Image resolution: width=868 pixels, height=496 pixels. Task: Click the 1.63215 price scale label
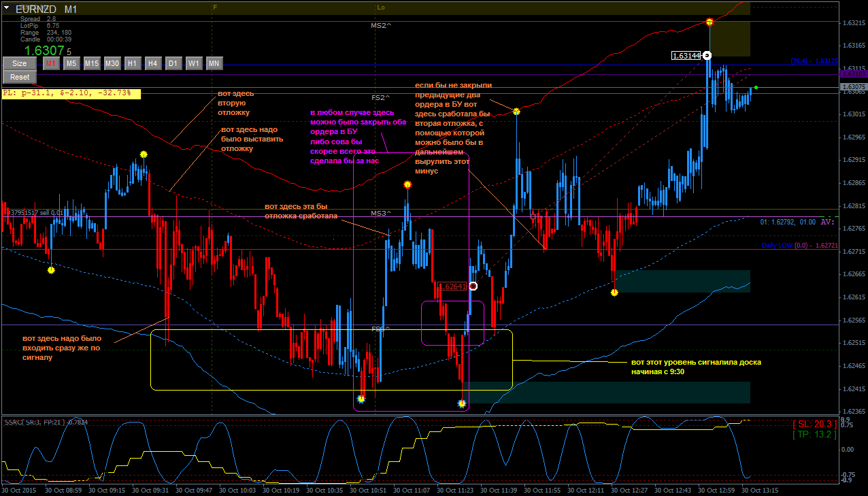point(854,22)
